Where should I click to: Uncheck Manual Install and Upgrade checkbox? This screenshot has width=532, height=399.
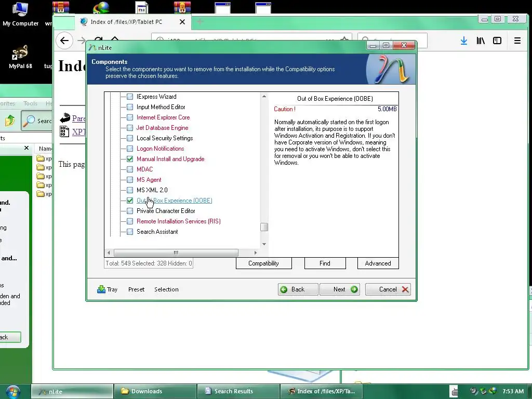tap(129, 159)
